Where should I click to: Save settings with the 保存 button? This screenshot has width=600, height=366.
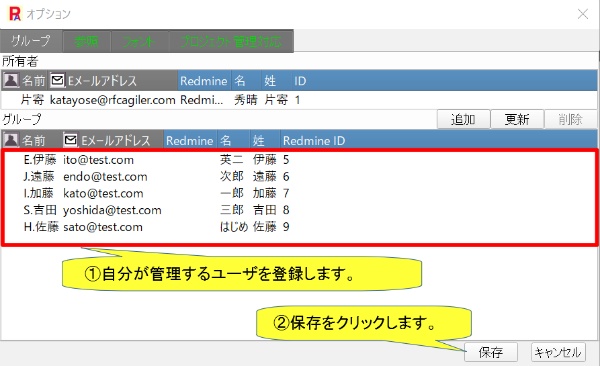click(x=491, y=352)
